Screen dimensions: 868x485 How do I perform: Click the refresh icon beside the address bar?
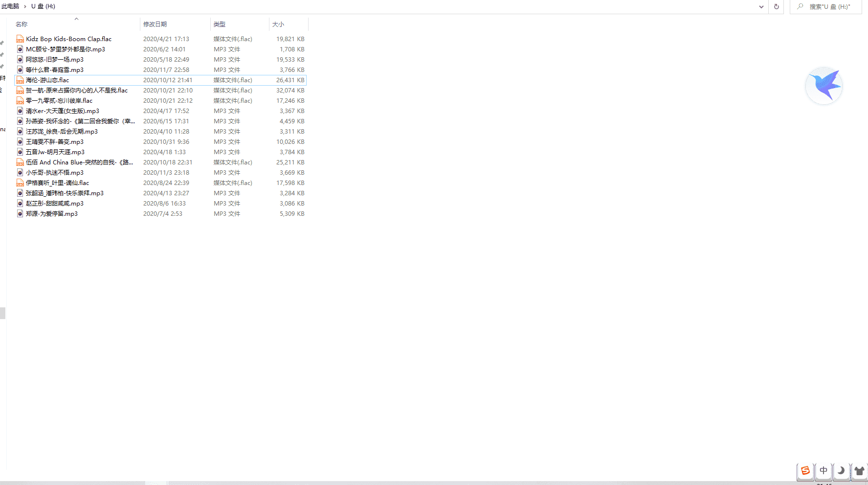click(x=776, y=7)
